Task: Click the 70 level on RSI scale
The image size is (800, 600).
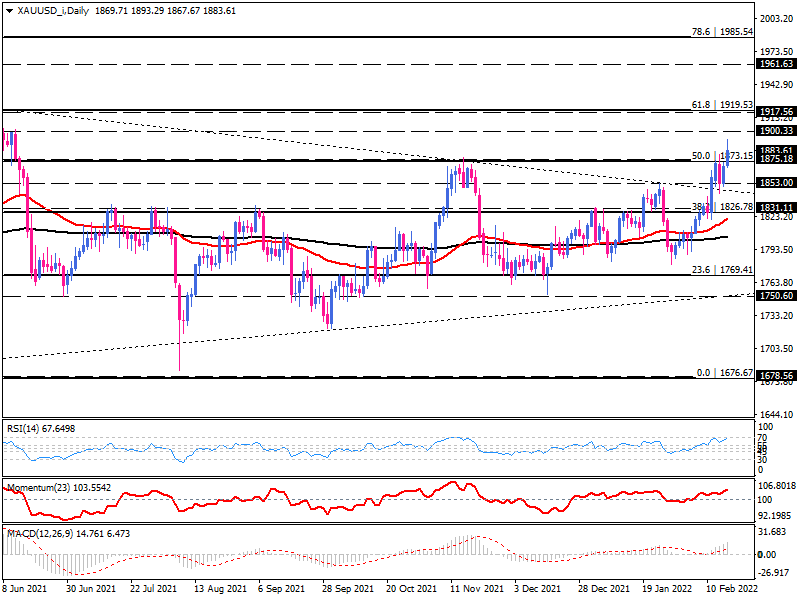Action: click(x=764, y=438)
